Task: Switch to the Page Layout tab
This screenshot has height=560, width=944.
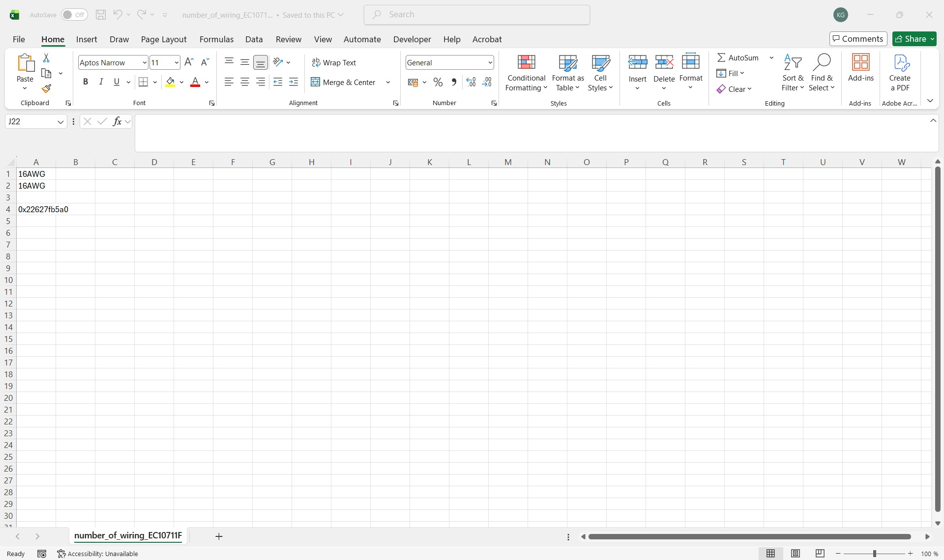Action: click(163, 39)
